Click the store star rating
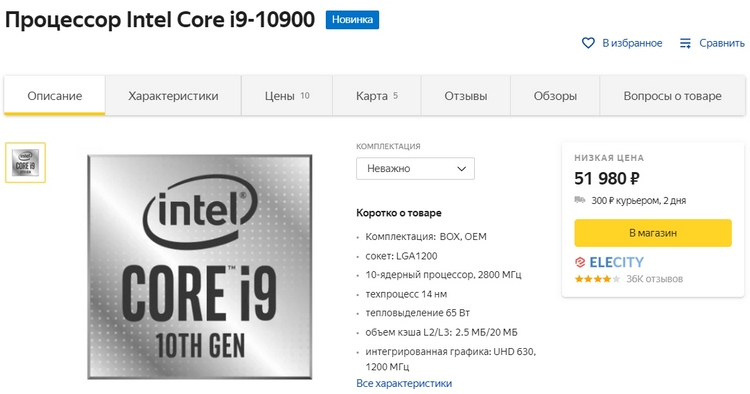The width and height of the screenshot is (750, 394). tap(597, 279)
